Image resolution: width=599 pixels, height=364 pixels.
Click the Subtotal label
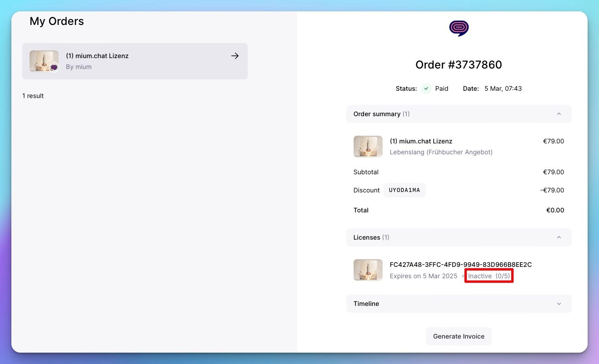click(x=366, y=172)
